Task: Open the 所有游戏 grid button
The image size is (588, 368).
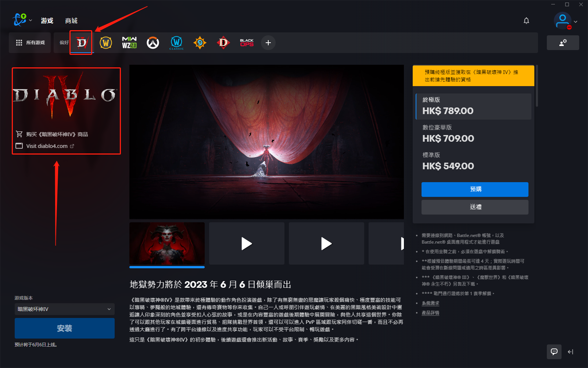Action: tap(30, 43)
